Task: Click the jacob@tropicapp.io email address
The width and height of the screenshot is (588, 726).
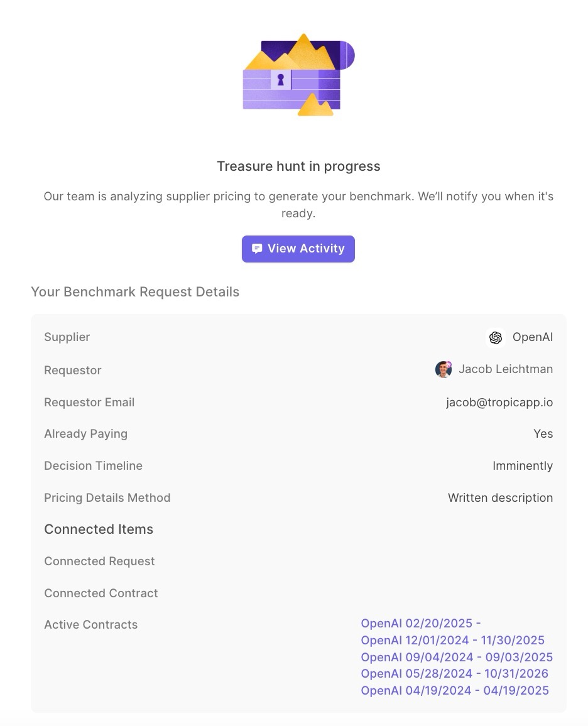Action: (x=499, y=403)
